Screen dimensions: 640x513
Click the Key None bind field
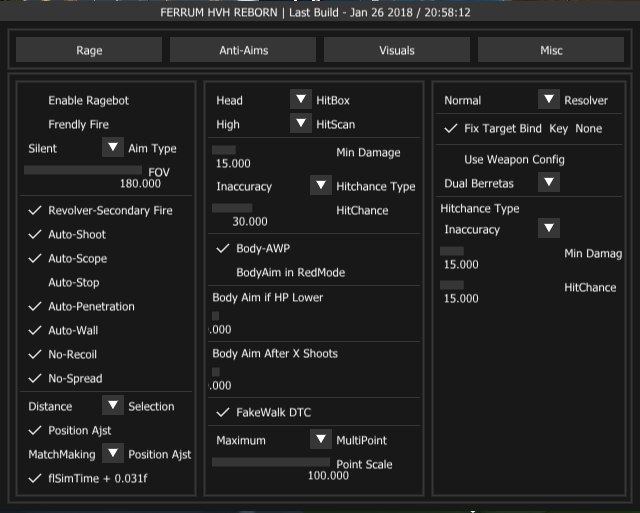click(589, 129)
